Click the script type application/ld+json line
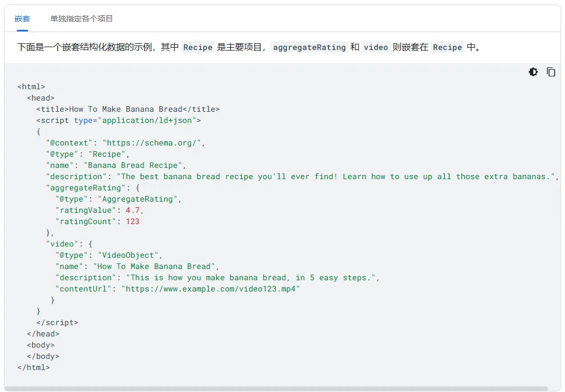 119,120
